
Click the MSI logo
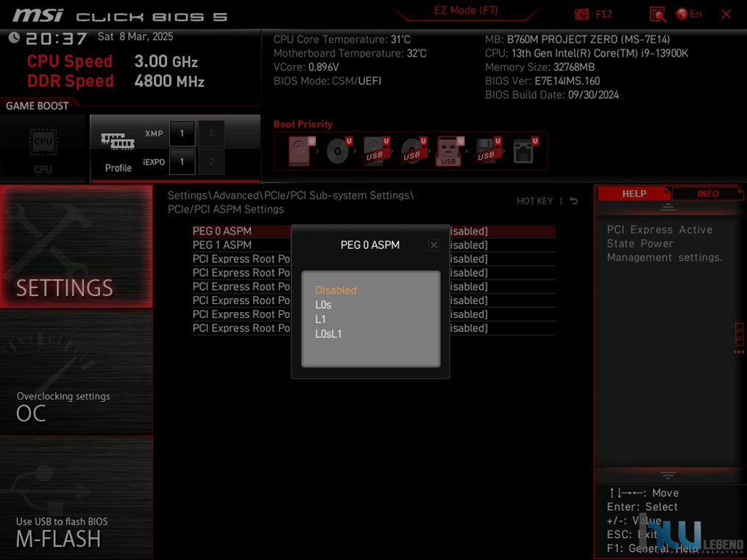[38, 15]
